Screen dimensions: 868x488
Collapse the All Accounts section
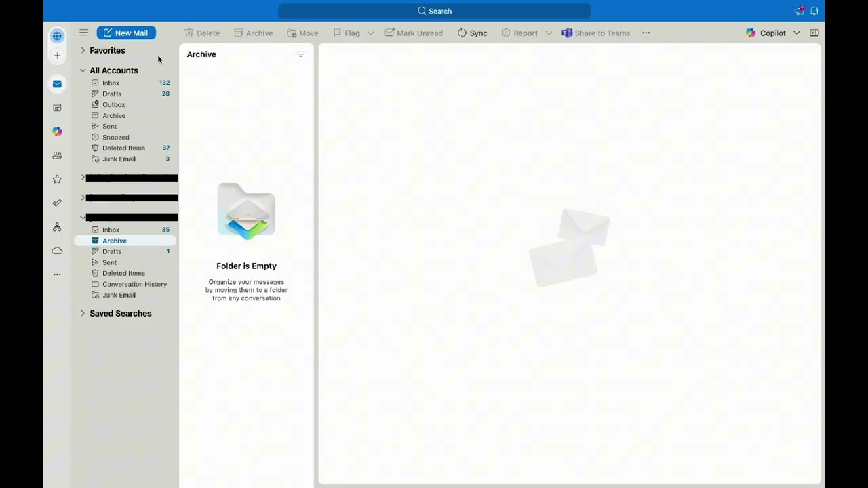(x=83, y=70)
